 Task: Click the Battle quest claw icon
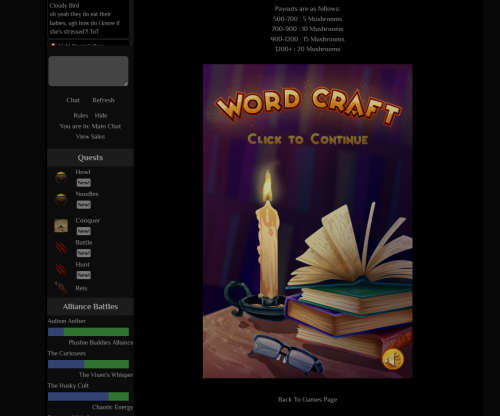[61, 248]
